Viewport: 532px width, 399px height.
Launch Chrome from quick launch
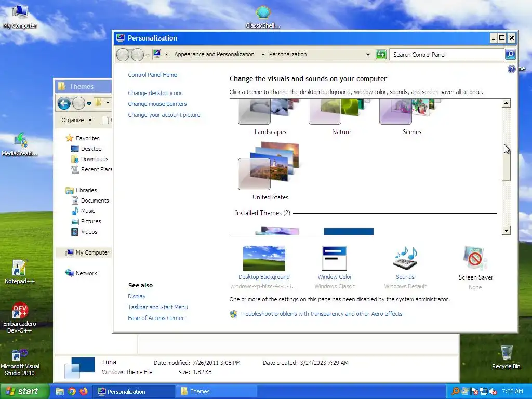[72, 392]
